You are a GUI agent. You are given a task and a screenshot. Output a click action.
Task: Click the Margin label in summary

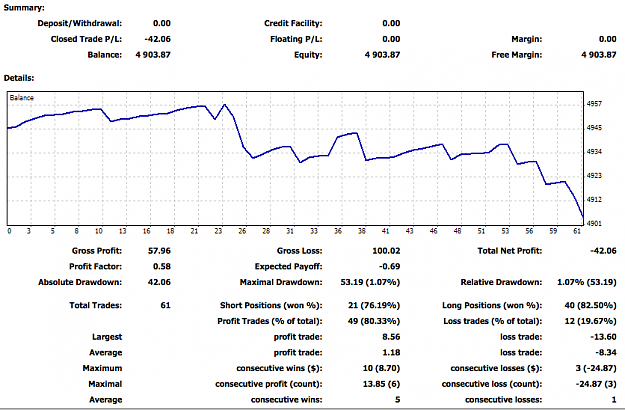coord(527,39)
